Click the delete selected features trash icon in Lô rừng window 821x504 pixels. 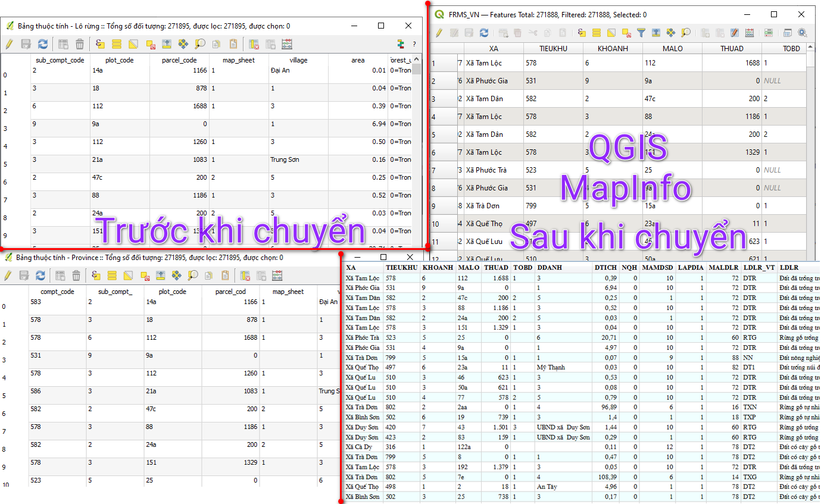[80, 43]
